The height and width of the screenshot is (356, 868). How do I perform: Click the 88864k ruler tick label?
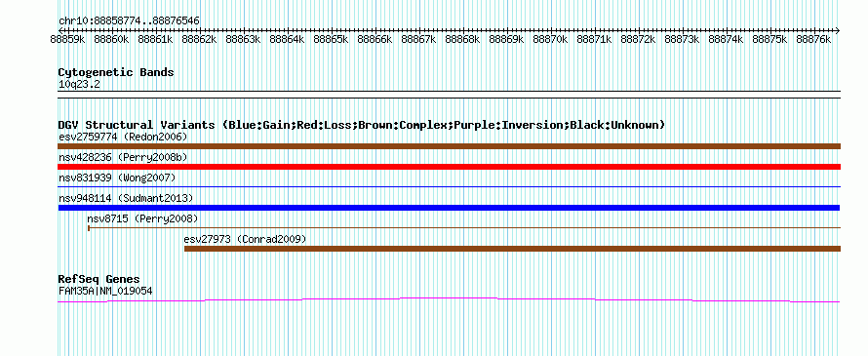click(x=287, y=39)
